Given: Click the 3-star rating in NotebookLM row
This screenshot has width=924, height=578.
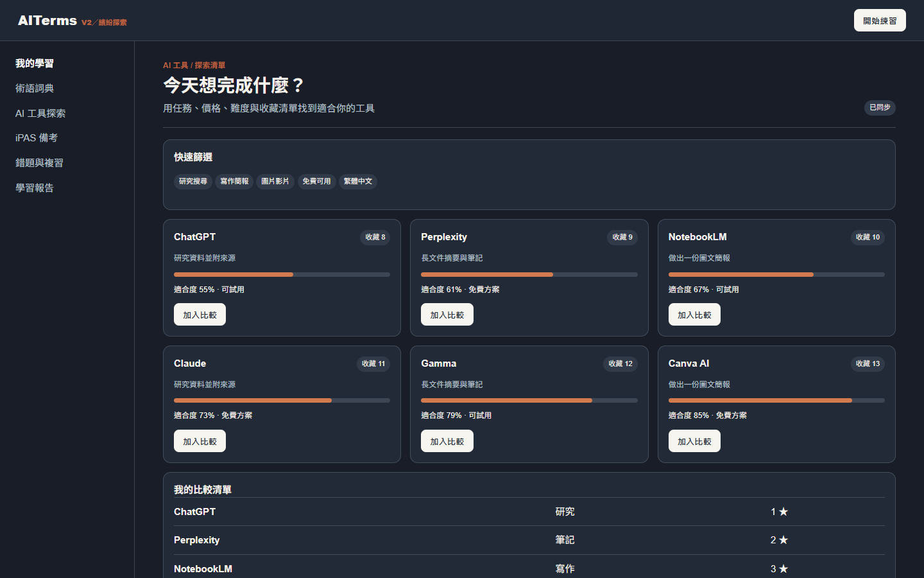Looking at the screenshot, I should (x=779, y=569).
